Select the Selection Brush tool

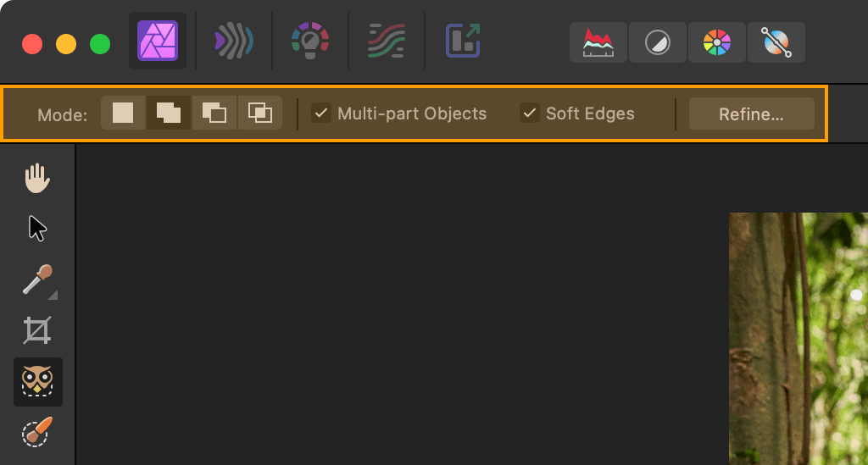[x=37, y=432]
